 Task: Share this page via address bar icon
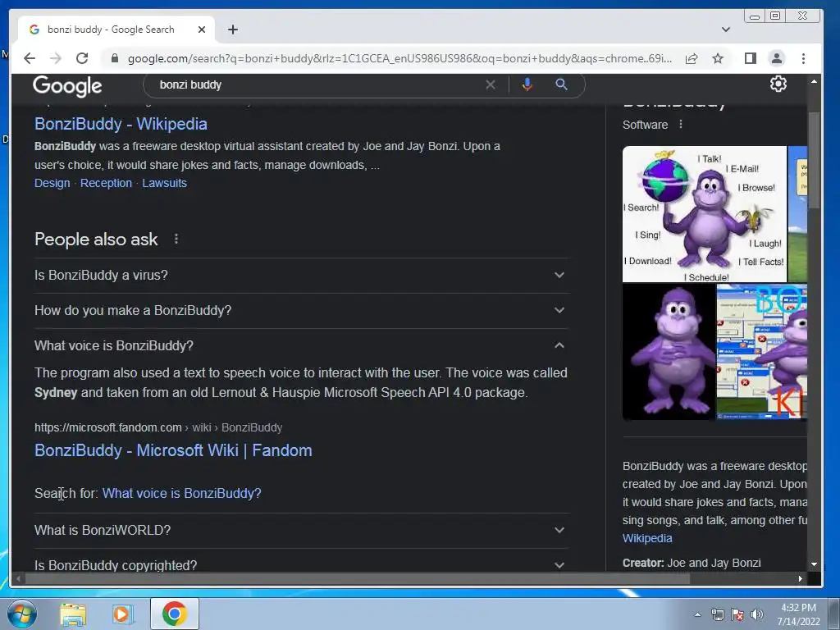point(692,58)
